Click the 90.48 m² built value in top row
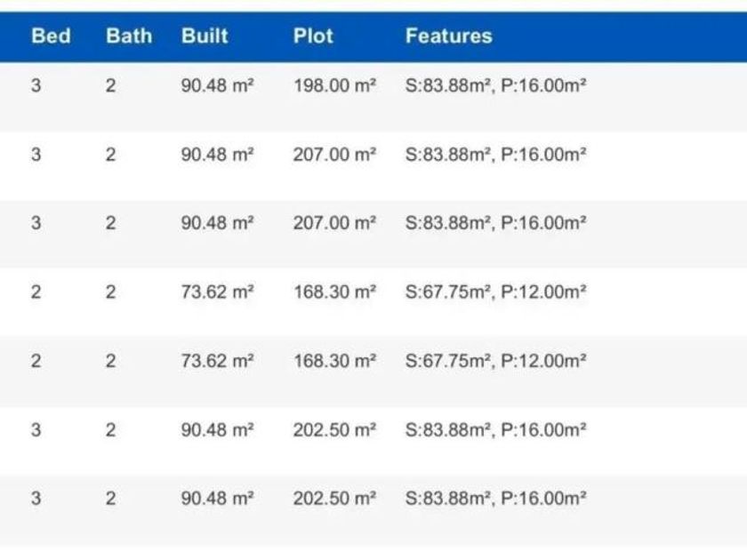 pyautogui.click(x=217, y=85)
